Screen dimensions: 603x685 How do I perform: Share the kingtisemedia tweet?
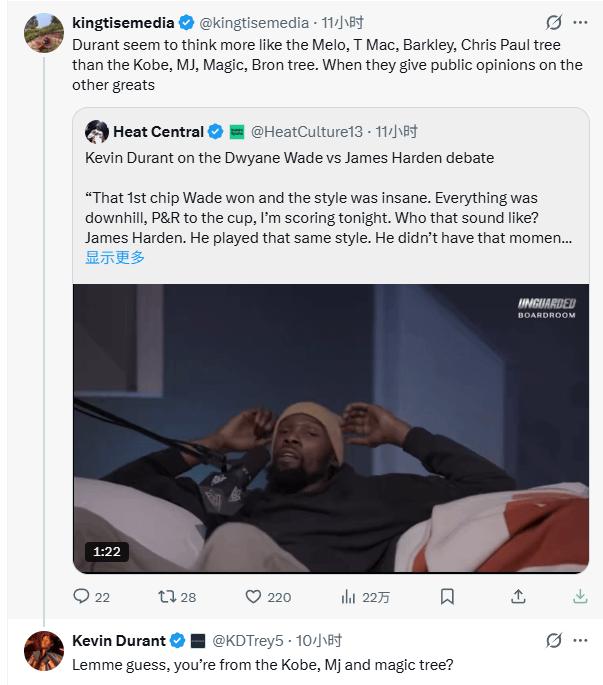coord(518,596)
